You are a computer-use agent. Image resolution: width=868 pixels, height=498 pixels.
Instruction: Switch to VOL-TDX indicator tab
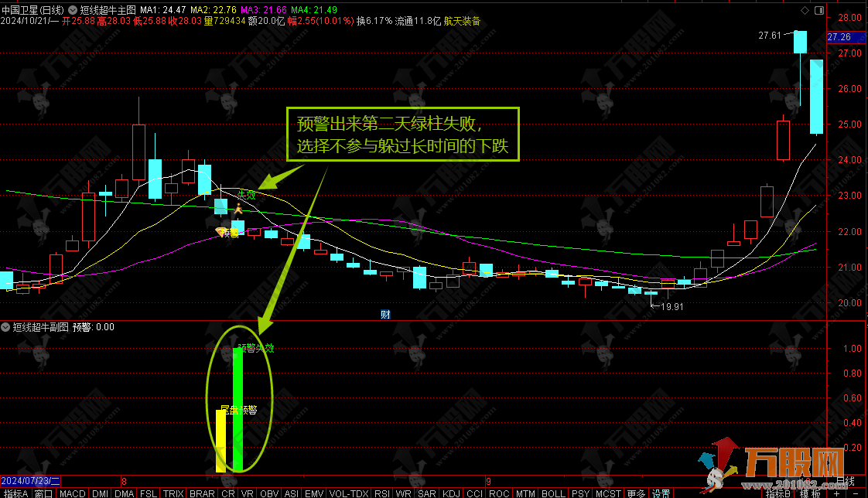tap(349, 493)
